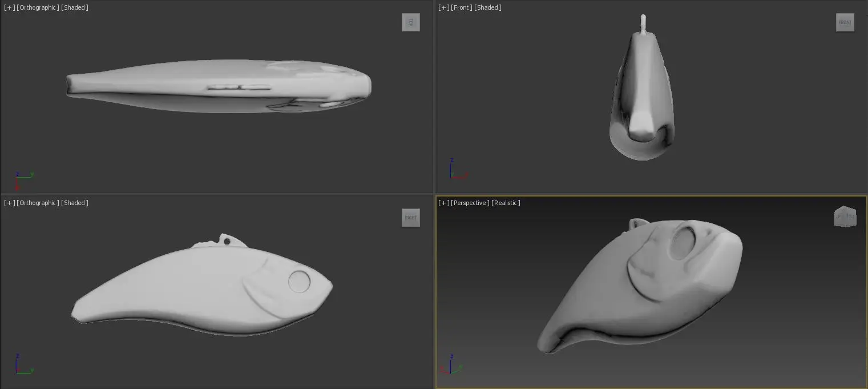Open [+] menu of the top-down Orthographic viewport
Image resolution: width=868 pixels, height=389 pixels.
point(9,7)
